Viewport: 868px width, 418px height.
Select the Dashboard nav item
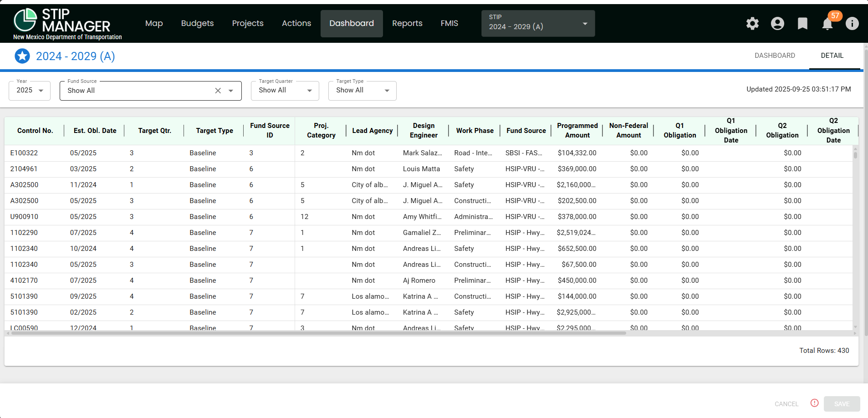(352, 23)
